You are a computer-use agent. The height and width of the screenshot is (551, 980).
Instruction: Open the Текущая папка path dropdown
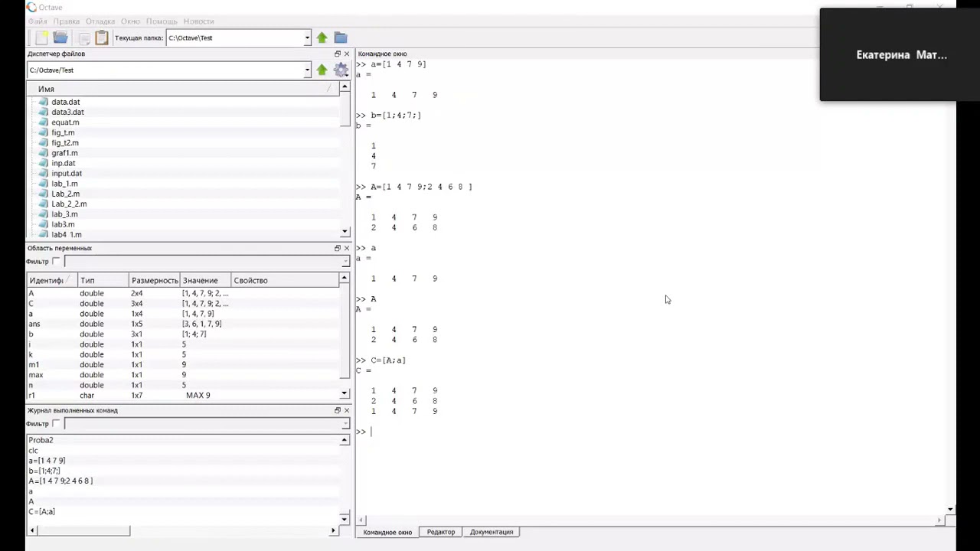click(x=307, y=37)
